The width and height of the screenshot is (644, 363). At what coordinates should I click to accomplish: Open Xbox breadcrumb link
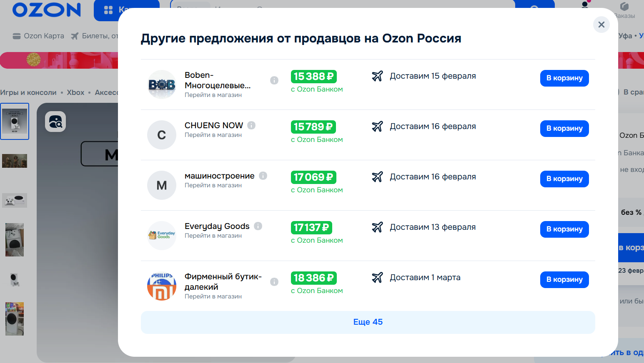click(x=75, y=92)
